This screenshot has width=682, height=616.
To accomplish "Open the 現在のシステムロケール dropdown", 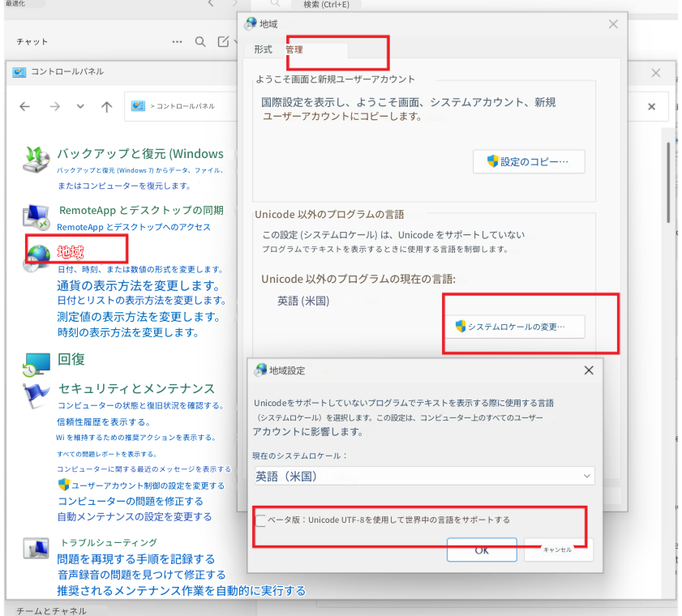I will click(424, 476).
